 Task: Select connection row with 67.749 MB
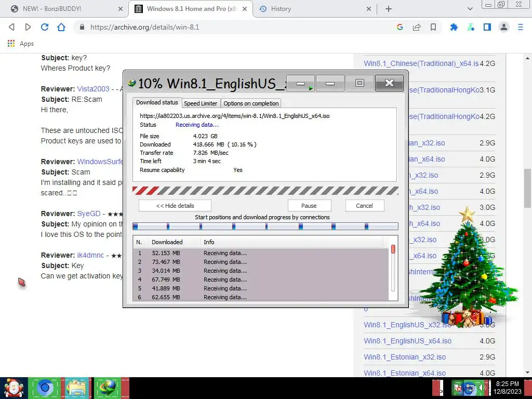(261, 280)
